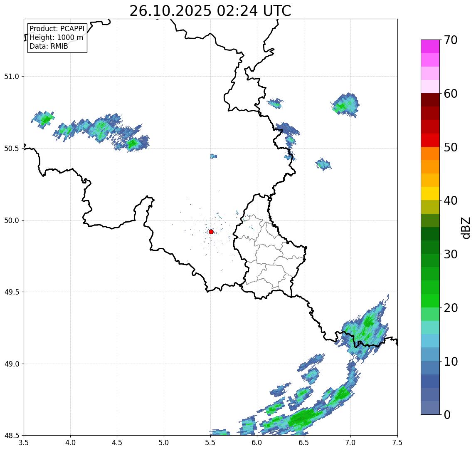This screenshot has width=476, height=451.
Task: Click the longitude axis label 5.0
Action: 164,443
